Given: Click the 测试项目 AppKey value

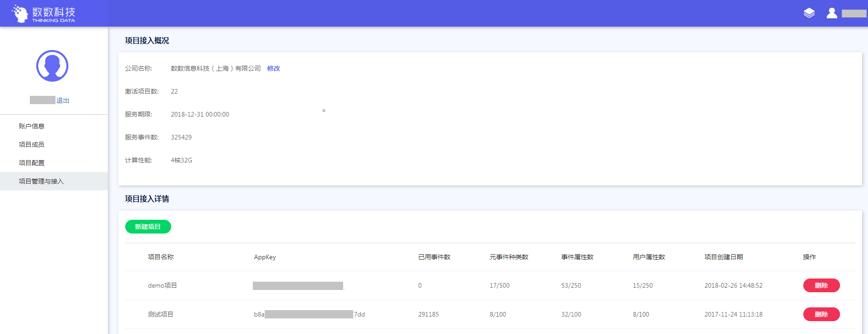Looking at the screenshot, I should (x=309, y=314).
